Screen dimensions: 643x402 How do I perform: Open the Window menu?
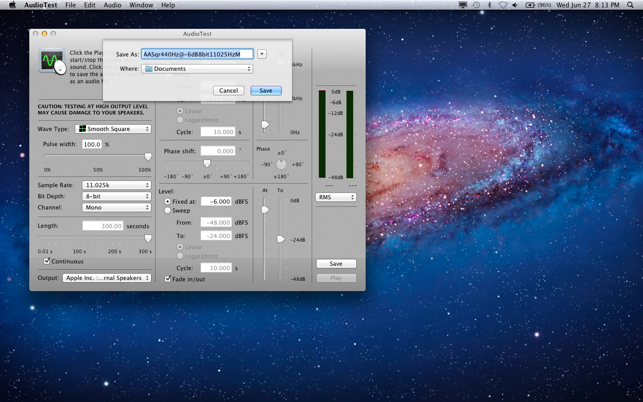point(141,5)
